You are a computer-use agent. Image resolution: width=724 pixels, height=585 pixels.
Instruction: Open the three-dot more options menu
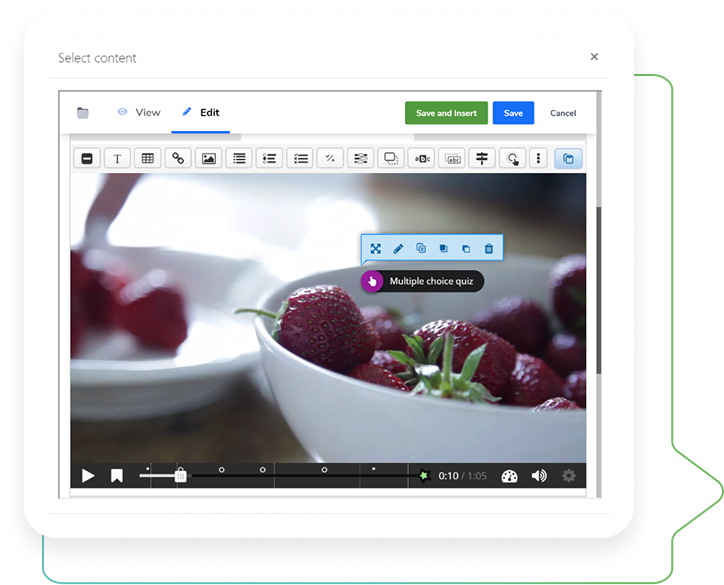click(539, 158)
